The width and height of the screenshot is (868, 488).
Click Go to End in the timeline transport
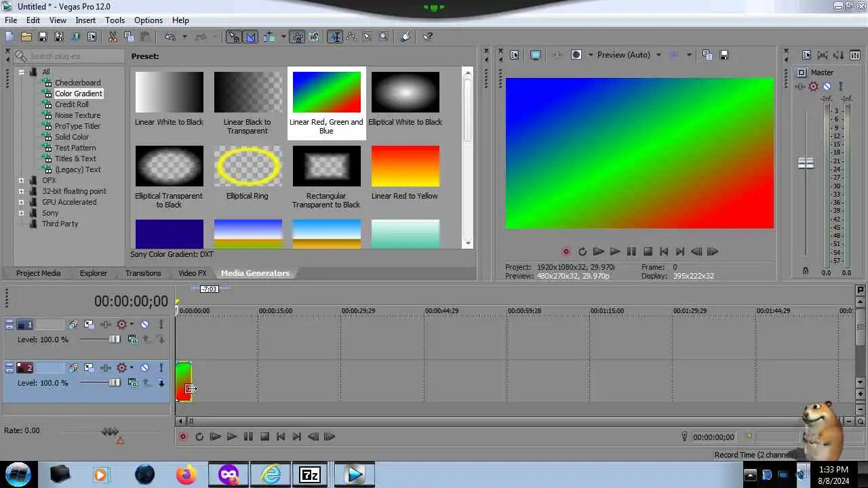pyautogui.click(x=297, y=437)
